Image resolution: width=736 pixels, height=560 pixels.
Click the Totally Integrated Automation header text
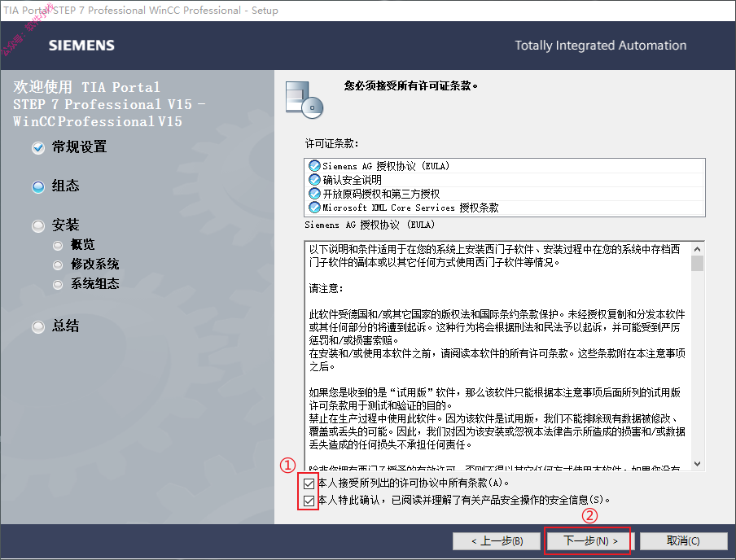(600, 45)
